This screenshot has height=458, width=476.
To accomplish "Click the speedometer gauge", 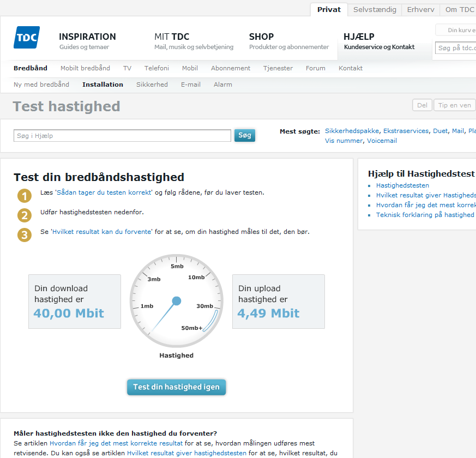I will point(176,301).
